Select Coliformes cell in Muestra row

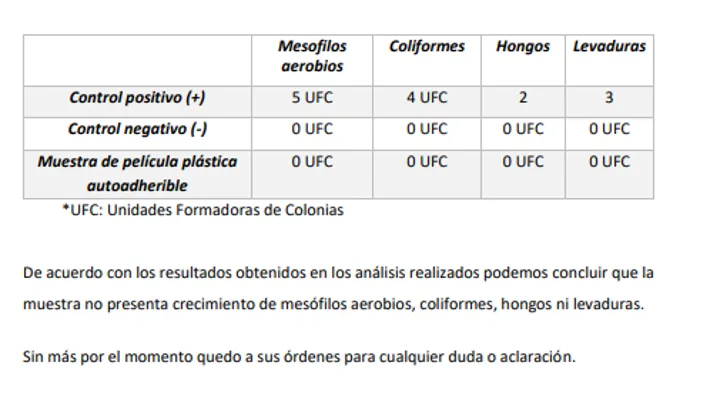427,161
